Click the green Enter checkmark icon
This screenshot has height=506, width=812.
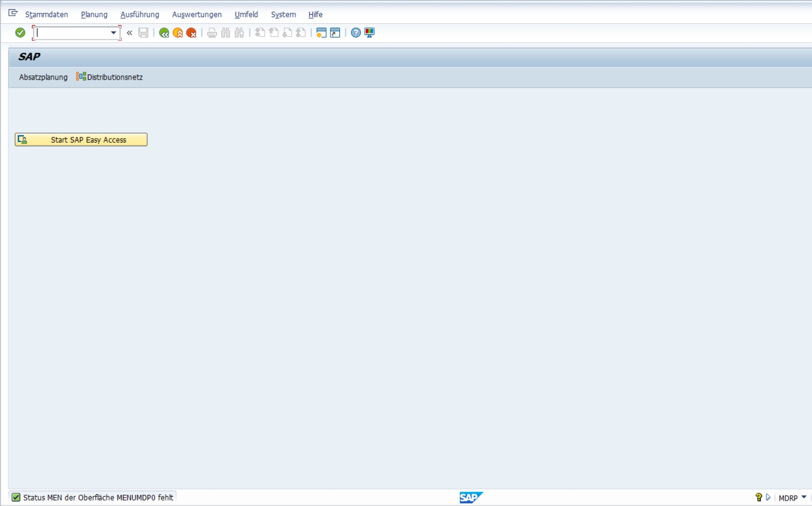[20, 32]
